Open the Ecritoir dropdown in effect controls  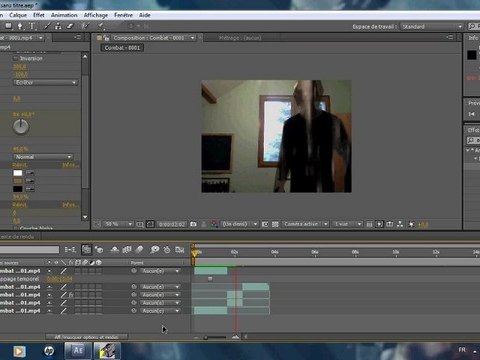(46, 82)
